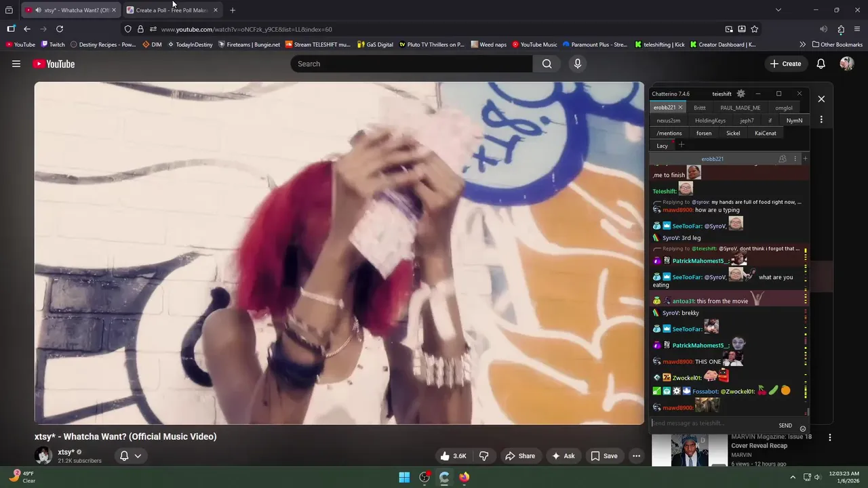Screen dimensions: 868x488
Task: Switch to Brittt chat tab
Action: 700,108
